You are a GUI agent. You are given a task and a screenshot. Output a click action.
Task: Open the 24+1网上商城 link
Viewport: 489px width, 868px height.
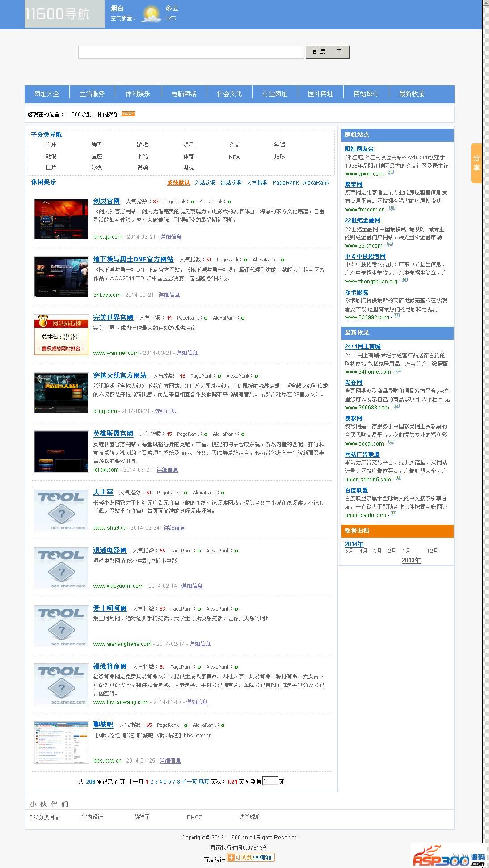pos(363,346)
